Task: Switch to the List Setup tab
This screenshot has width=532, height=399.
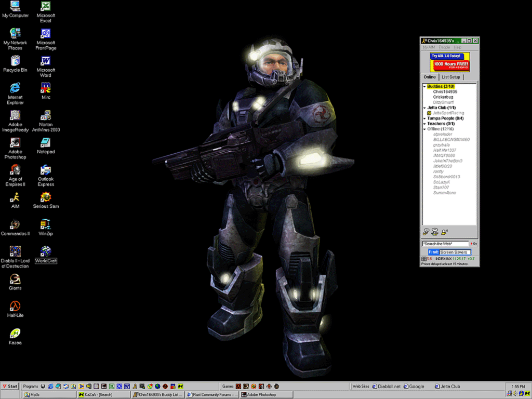Action: [x=450, y=77]
